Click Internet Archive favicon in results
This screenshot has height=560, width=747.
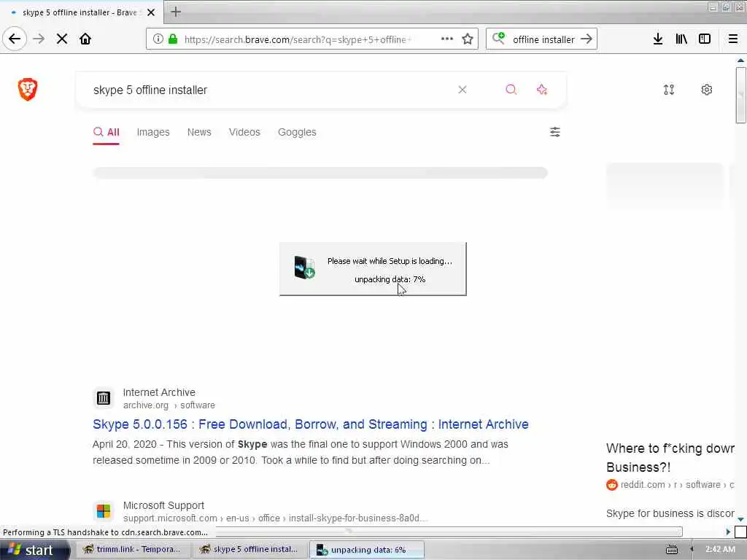tap(104, 397)
